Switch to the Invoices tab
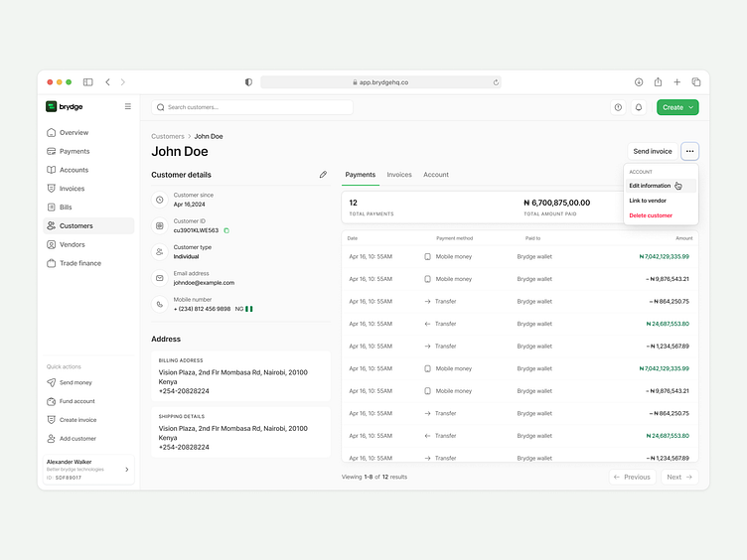747x560 pixels. (x=399, y=175)
